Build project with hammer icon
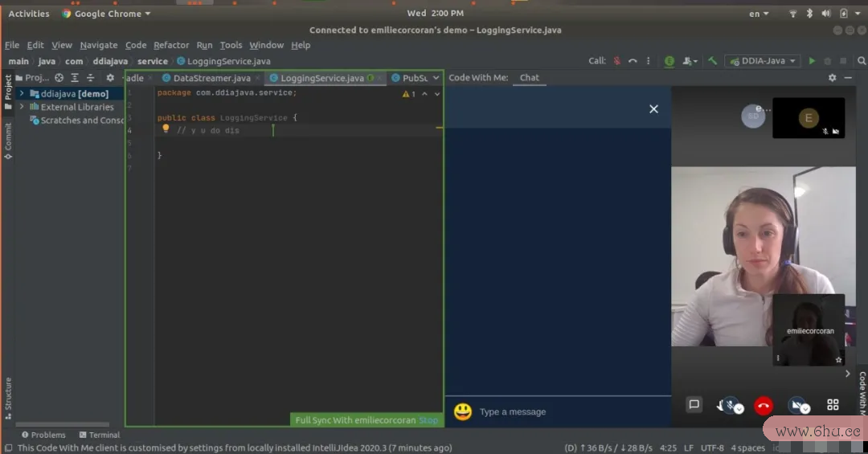868x454 pixels. click(x=712, y=61)
